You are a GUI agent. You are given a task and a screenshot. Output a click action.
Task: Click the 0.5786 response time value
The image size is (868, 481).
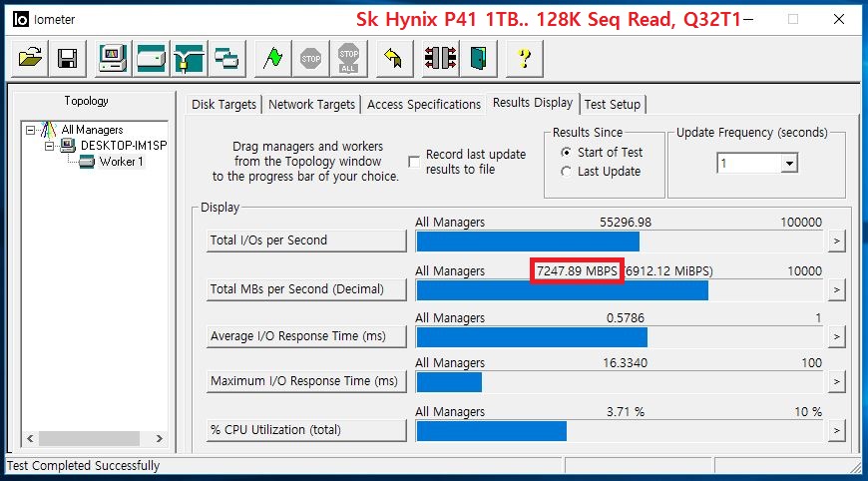click(x=626, y=318)
